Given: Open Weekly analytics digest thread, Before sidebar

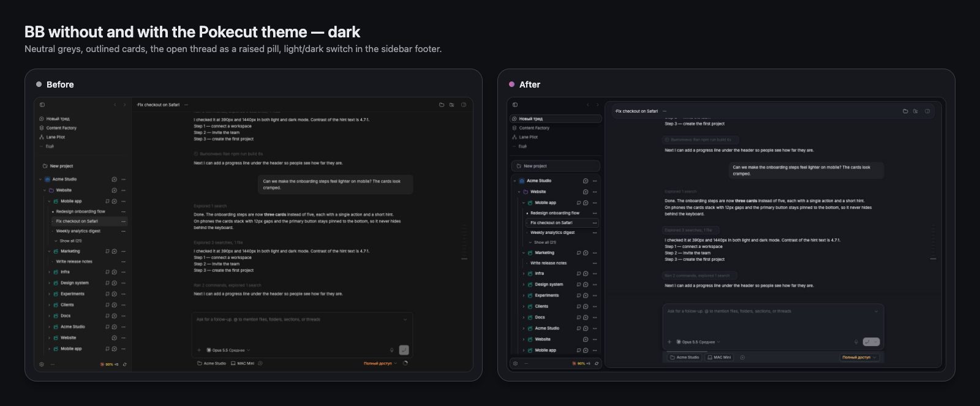Looking at the screenshot, I should point(78,231).
